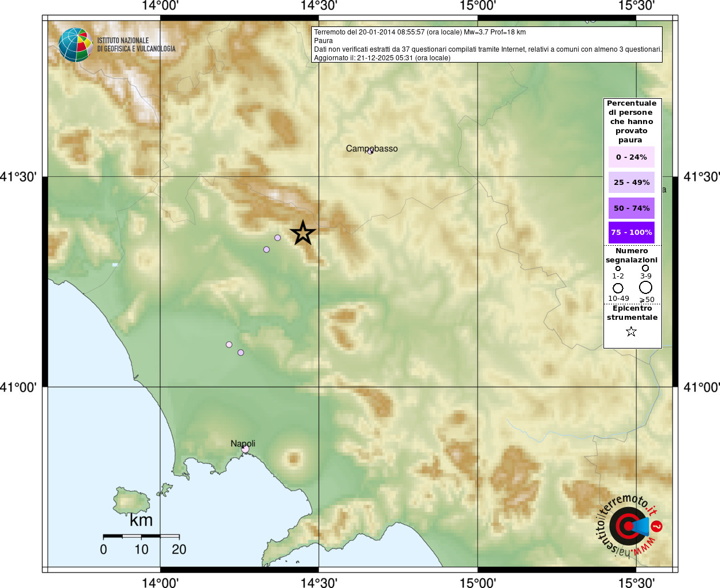This screenshot has height=588, width=720.
Task: Click the epicenter star symbol in the legend
Action: tap(631, 331)
